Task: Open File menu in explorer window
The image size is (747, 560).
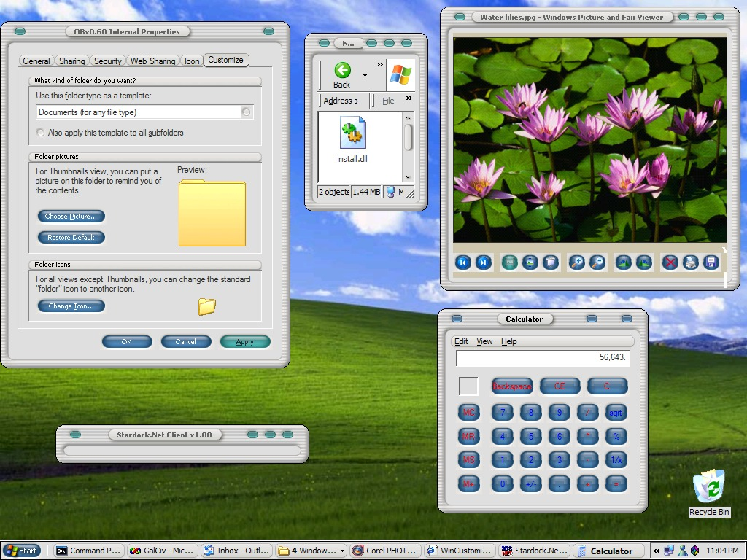Action: (x=388, y=101)
